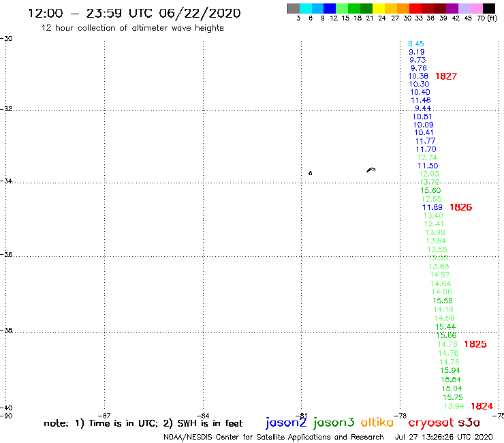Click the 11.50 wave height value
The width and height of the screenshot is (504, 443).
click(428, 166)
